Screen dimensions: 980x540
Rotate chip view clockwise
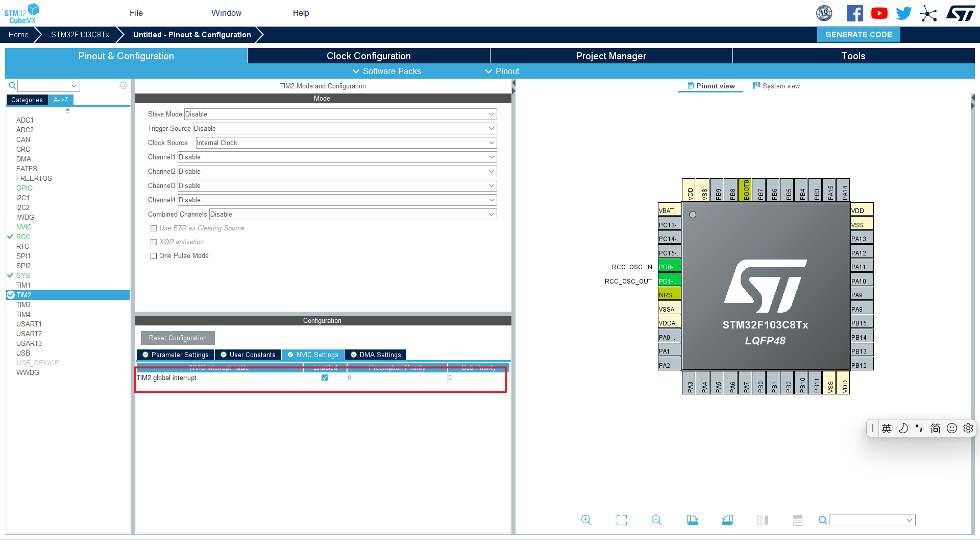click(x=692, y=520)
